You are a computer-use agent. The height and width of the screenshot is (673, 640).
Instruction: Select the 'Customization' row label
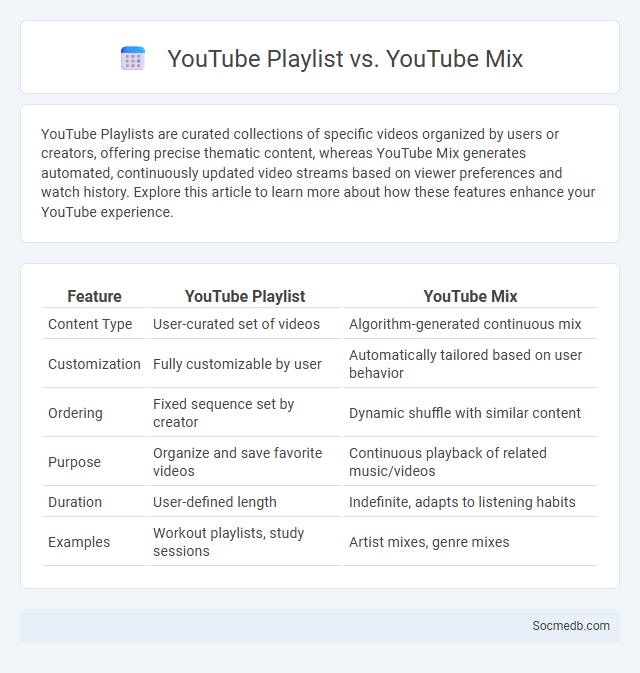coord(94,364)
